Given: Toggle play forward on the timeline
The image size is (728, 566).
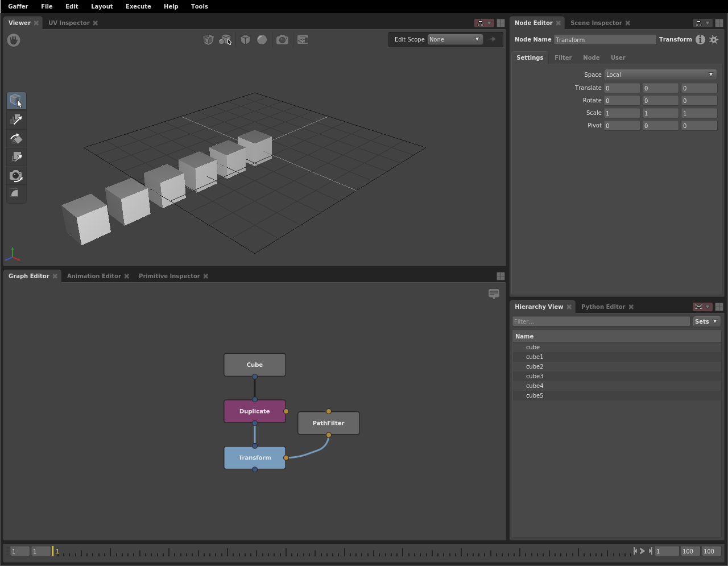Looking at the screenshot, I should [x=643, y=551].
